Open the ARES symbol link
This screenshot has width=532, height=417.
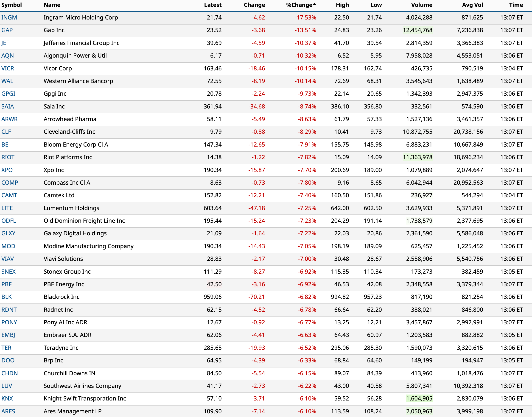click(x=8, y=411)
